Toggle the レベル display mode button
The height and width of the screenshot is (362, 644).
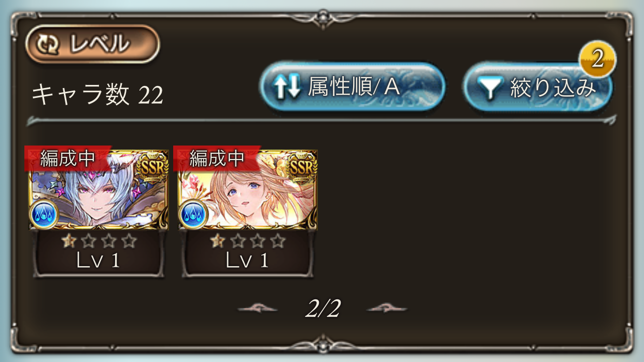click(x=92, y=44)
